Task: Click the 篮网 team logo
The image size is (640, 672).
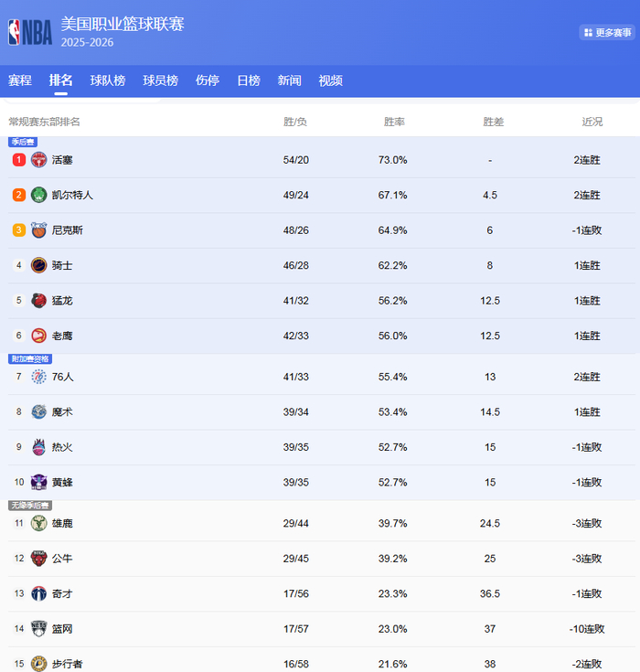Action: coord(38,629)
